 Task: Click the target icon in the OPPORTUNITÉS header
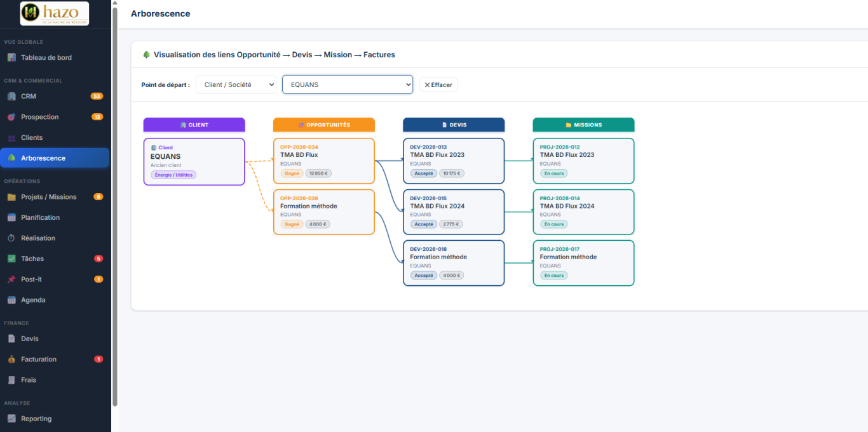point(301,125)
